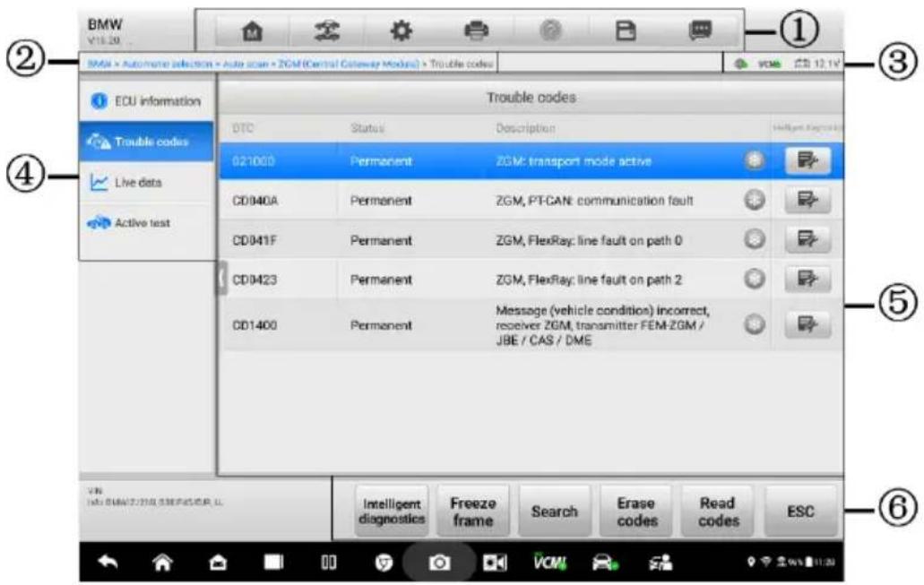Click the Read codes button

tap(718, 512)
